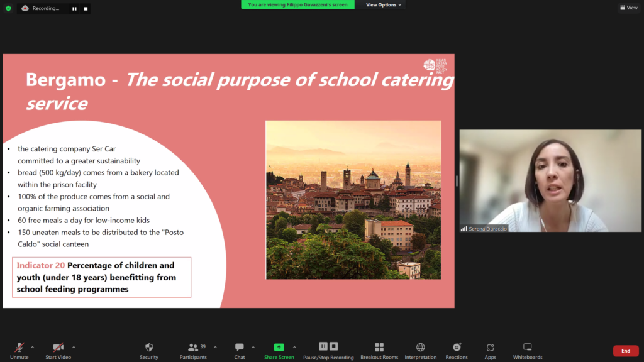Stop recording using the bottom toolbar stop square

(334, 346)
